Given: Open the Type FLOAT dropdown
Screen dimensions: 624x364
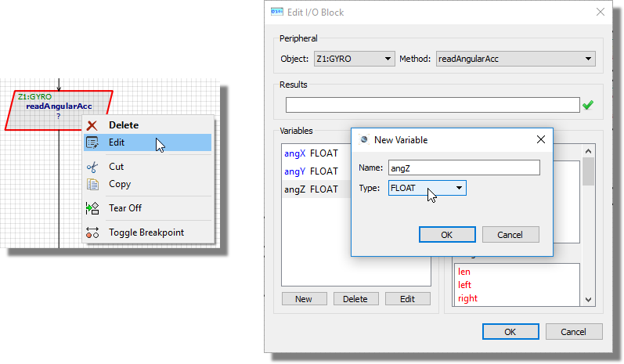Looking at the screenshot, I should pos(427,188).
